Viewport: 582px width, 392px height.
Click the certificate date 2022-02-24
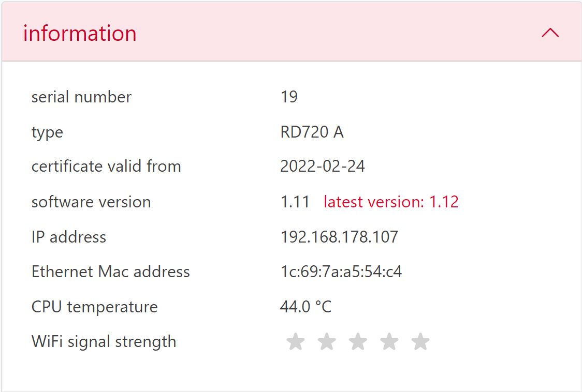[x=323, y=166]
